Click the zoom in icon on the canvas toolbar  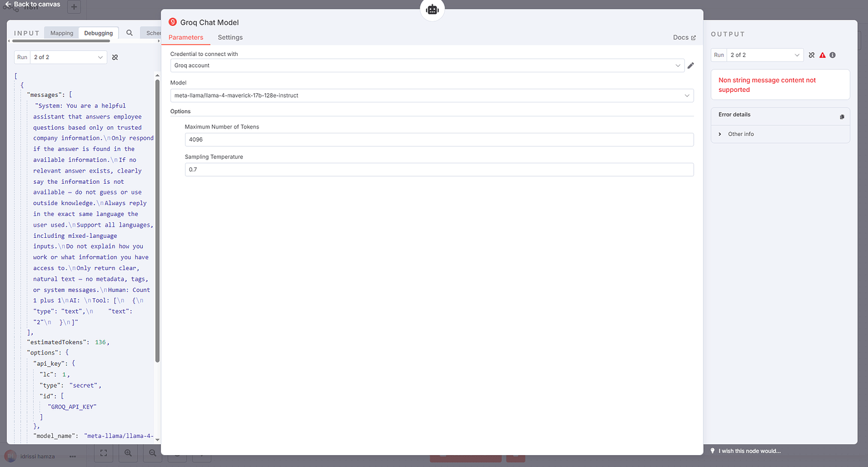pyautogui.click(x=128, y=453)
